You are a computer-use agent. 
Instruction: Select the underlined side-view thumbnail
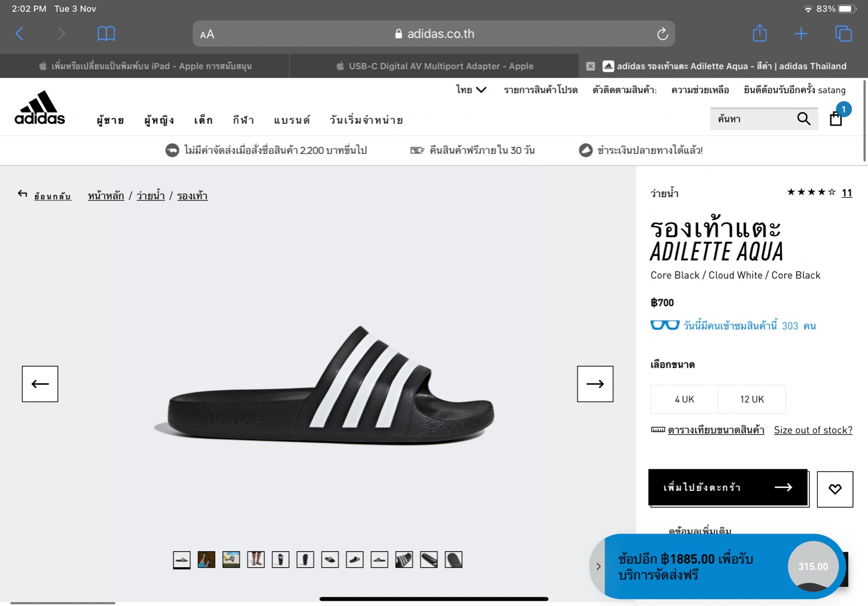[x=182, y=560]
